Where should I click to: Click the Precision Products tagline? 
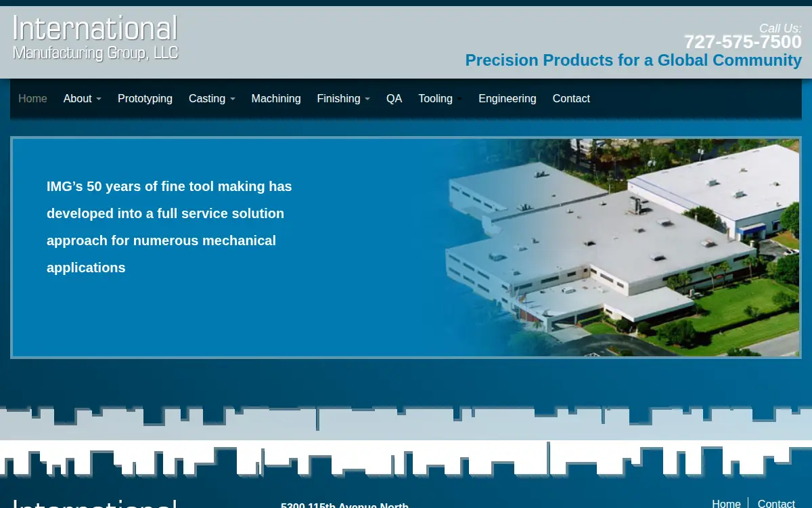point(633,60)
